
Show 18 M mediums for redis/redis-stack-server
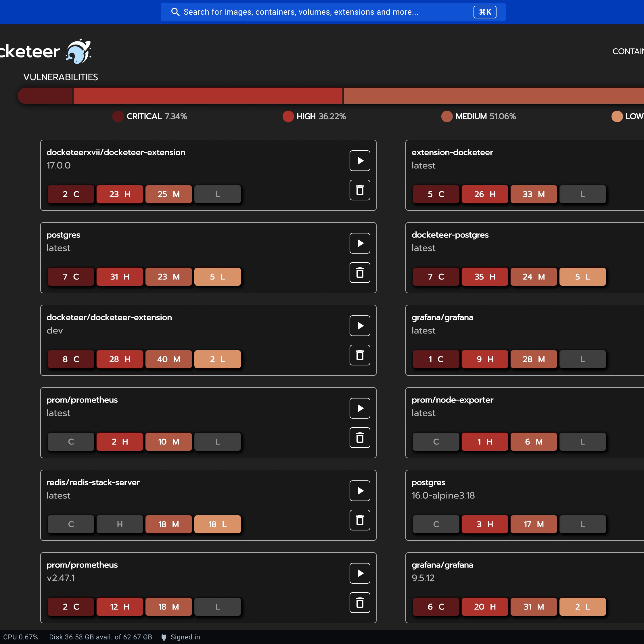(x=169, y=524)
